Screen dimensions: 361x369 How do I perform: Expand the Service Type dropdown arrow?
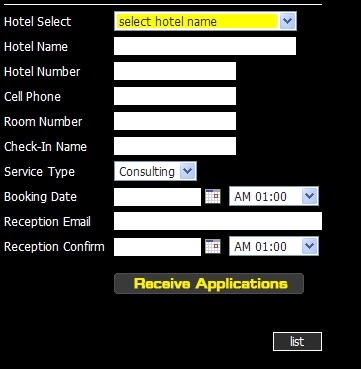click(x=187, y=171)
